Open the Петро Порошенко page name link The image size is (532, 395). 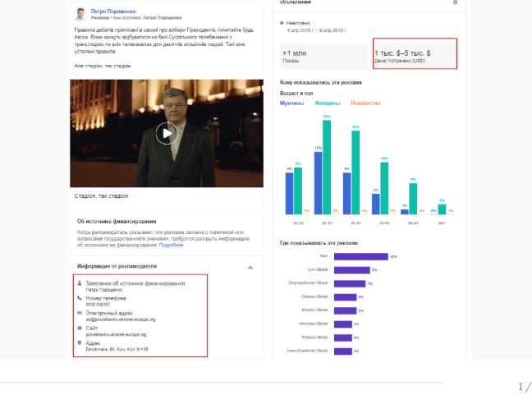point(109,11)
